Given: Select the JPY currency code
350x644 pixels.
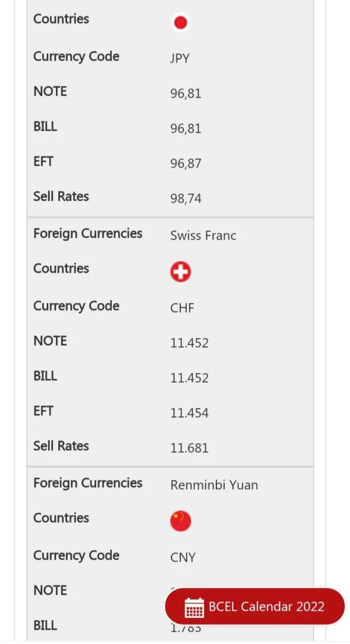Looking at the screenshot, I should (x=180, y=58).
